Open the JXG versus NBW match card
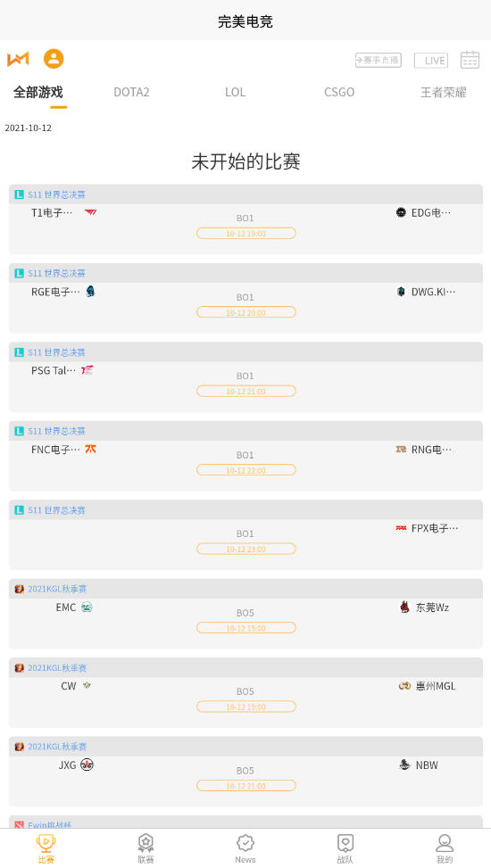Viewport: 491px width, 868px height. [x=245, y=772]
